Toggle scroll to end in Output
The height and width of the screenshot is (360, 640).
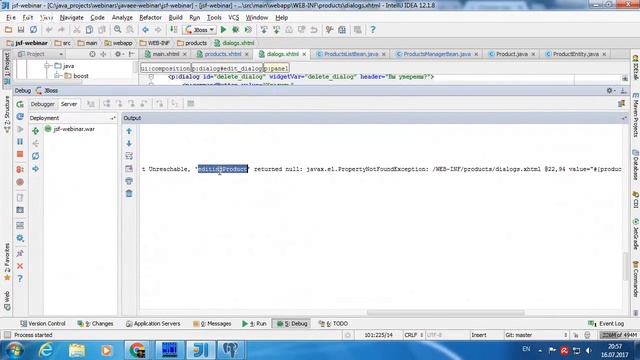(x=129, y=169)
